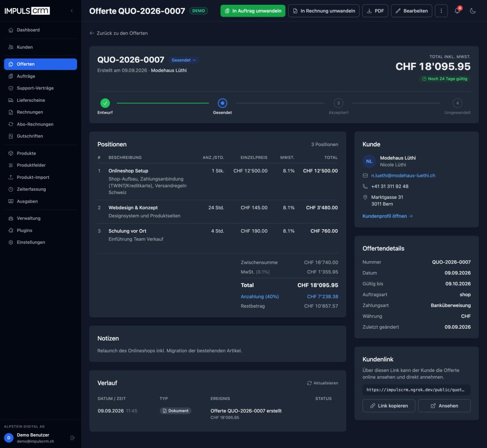
Task: Click the Anzahlung (40%) link
Action: pos(260,297)
